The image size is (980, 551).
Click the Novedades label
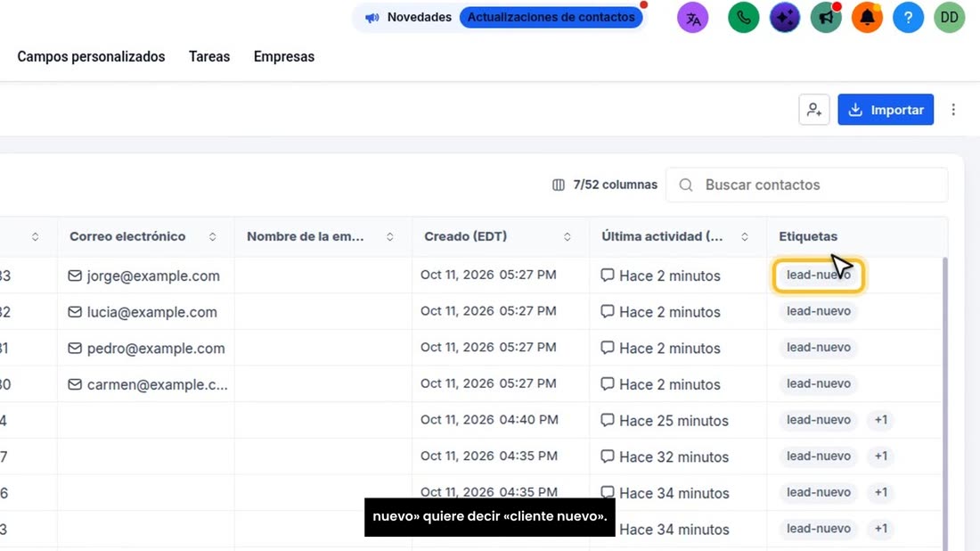(420, 18)
